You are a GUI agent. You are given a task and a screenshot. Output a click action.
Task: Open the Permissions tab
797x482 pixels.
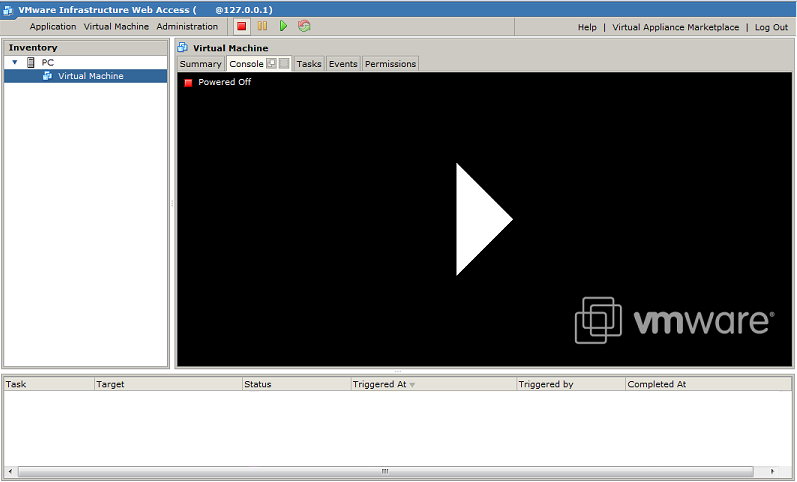(x=390, y=64)
